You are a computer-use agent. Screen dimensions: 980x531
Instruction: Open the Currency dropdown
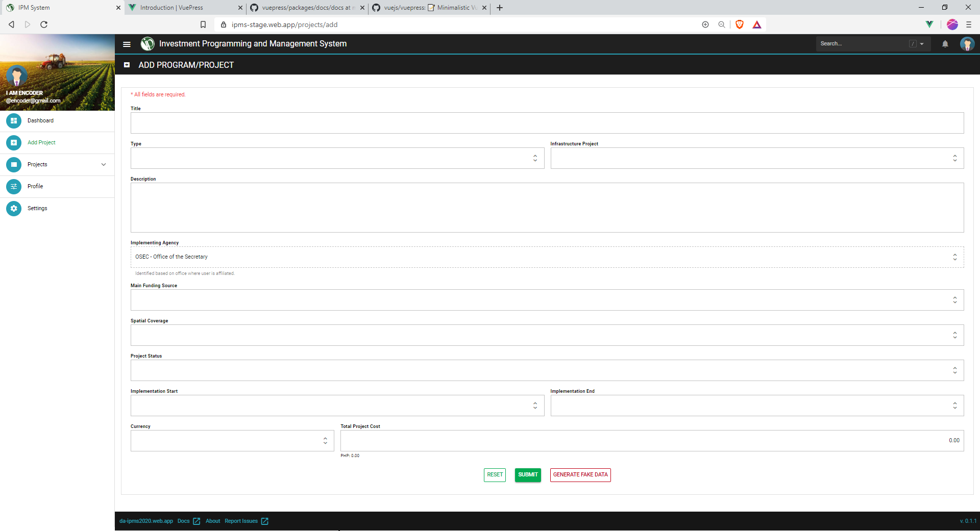[232, 441]
